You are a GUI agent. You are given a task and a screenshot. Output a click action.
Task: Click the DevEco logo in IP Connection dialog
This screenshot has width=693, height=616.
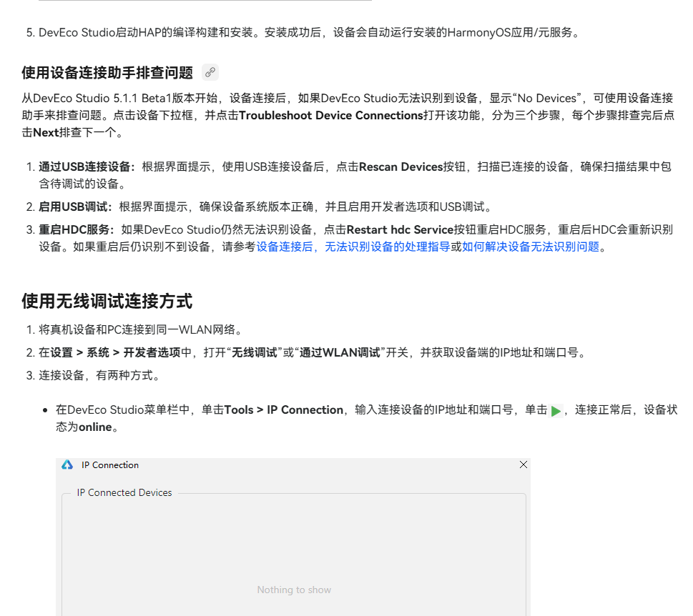click(x=67, y=465)
